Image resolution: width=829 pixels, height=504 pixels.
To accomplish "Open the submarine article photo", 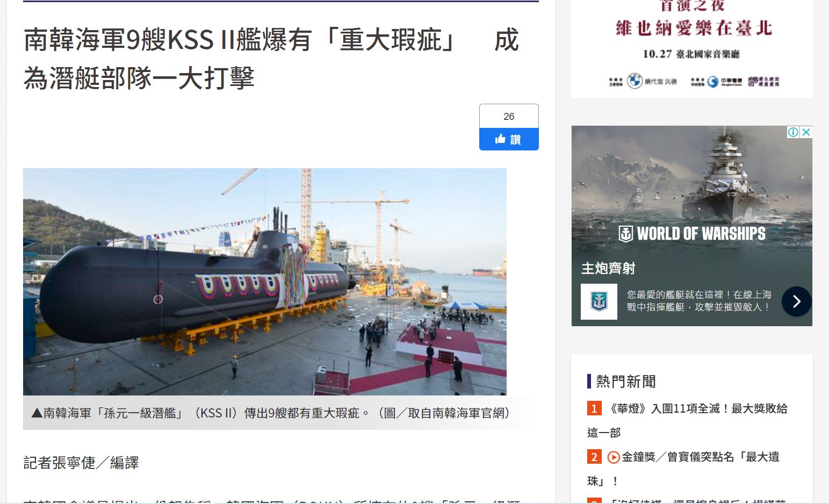I will click(265, 282).
